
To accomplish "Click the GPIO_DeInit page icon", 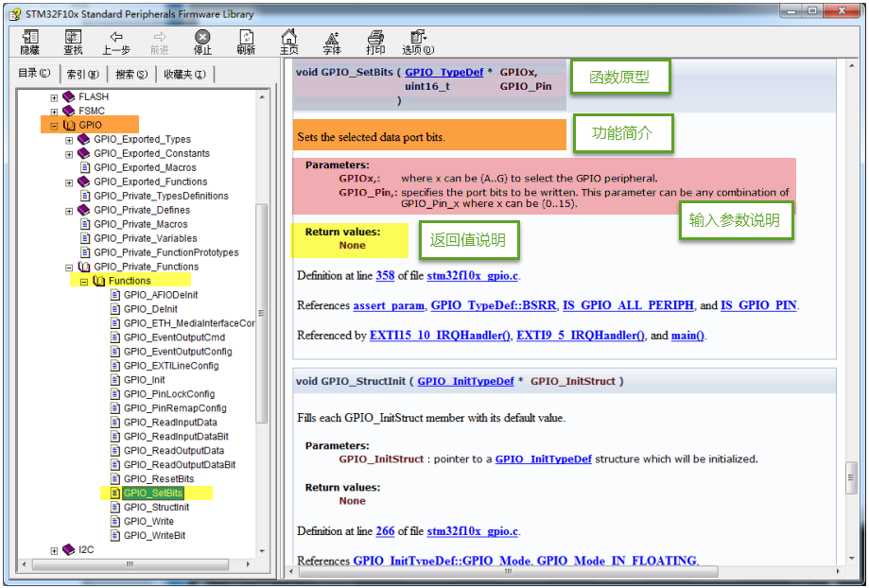I will click(x=115, y=309).
